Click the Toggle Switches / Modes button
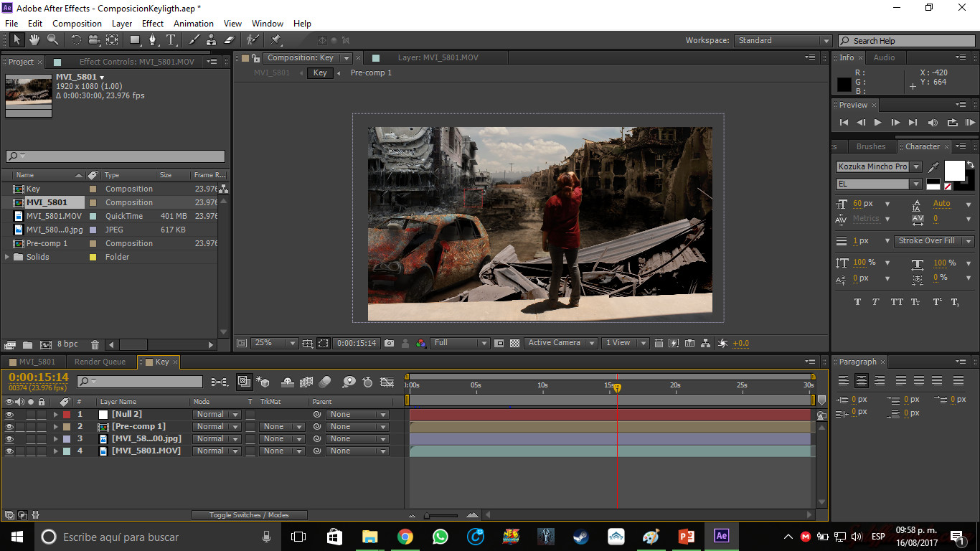The height and width of the screenshot is (551, 980). pyautogui.click(x=249, y=514)
